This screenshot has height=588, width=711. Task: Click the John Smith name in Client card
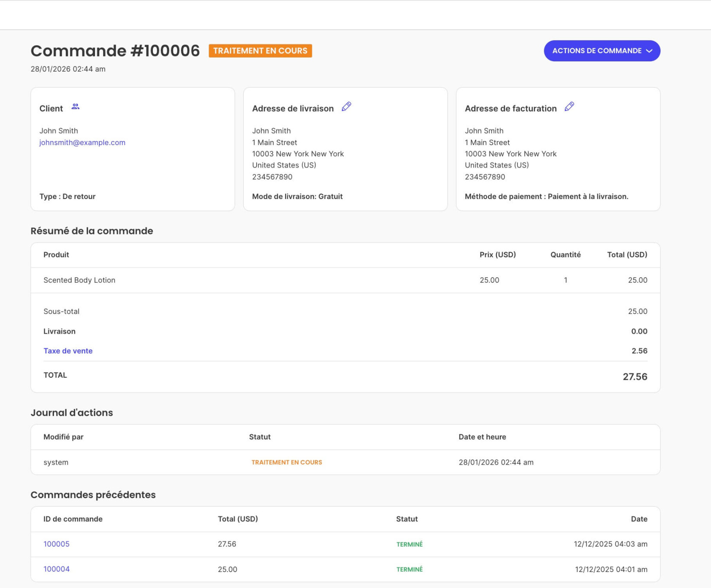click(x=59, y=131)
